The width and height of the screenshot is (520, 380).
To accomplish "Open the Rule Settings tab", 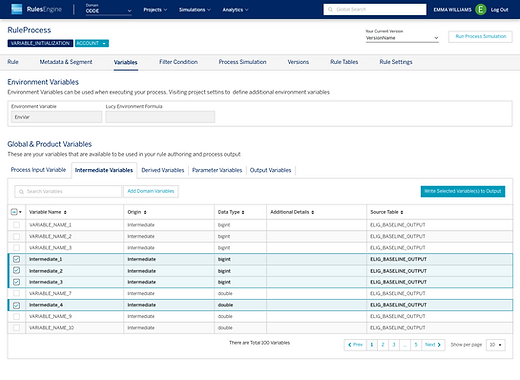I will pyautogui.click(x=396, y=62).
